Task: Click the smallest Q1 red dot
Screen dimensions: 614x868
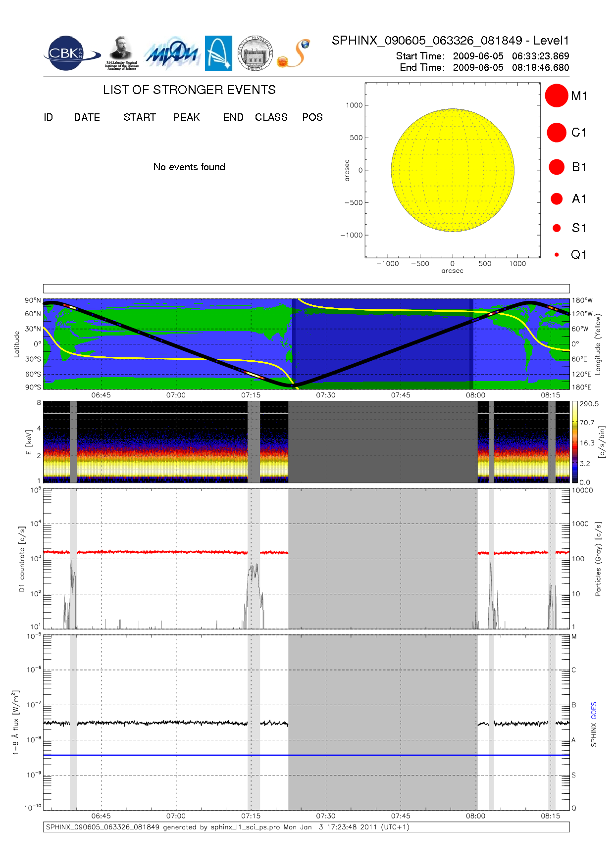Action: tap(557, 255)
